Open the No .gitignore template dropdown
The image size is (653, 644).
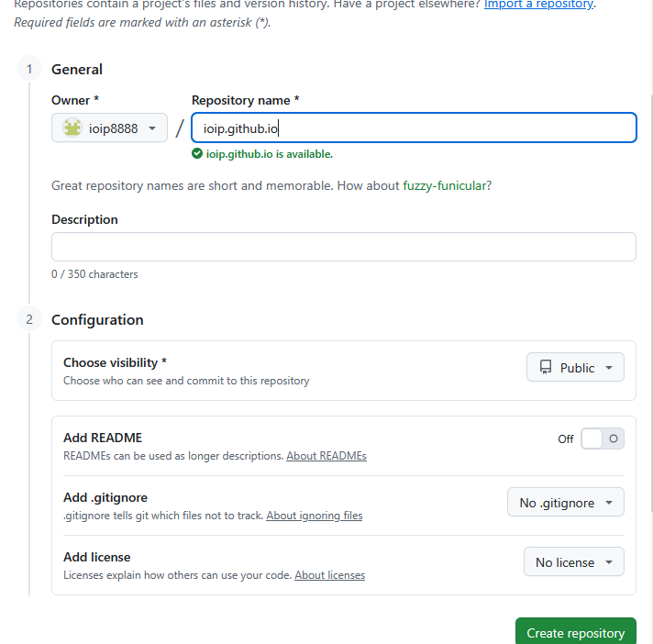565,503
